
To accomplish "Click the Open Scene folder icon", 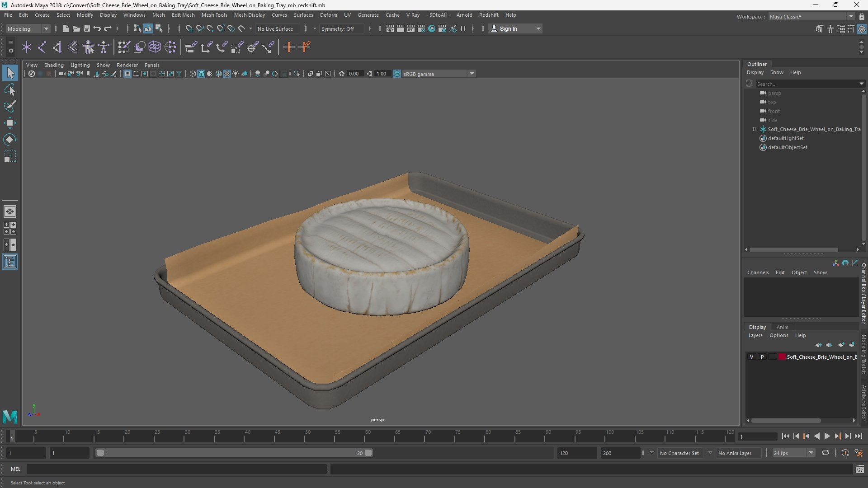I will pos(76,28).
